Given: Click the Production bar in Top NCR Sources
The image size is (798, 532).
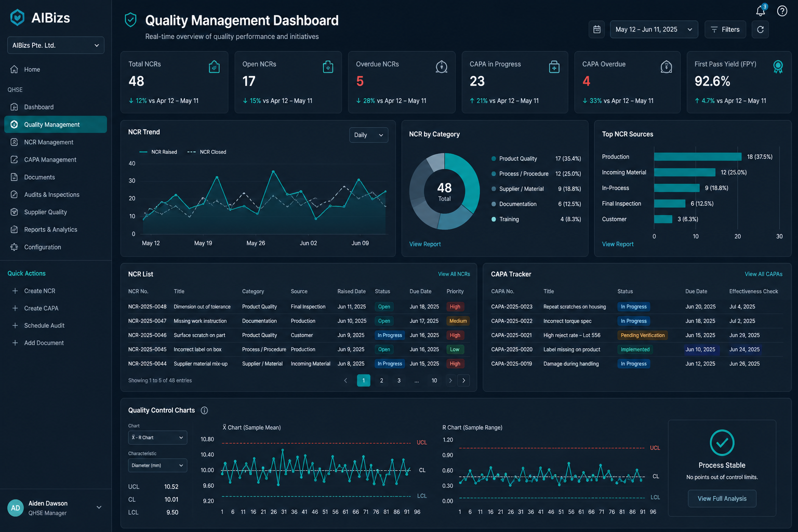Looking at the screenshot, I should [x=698, y=157].
